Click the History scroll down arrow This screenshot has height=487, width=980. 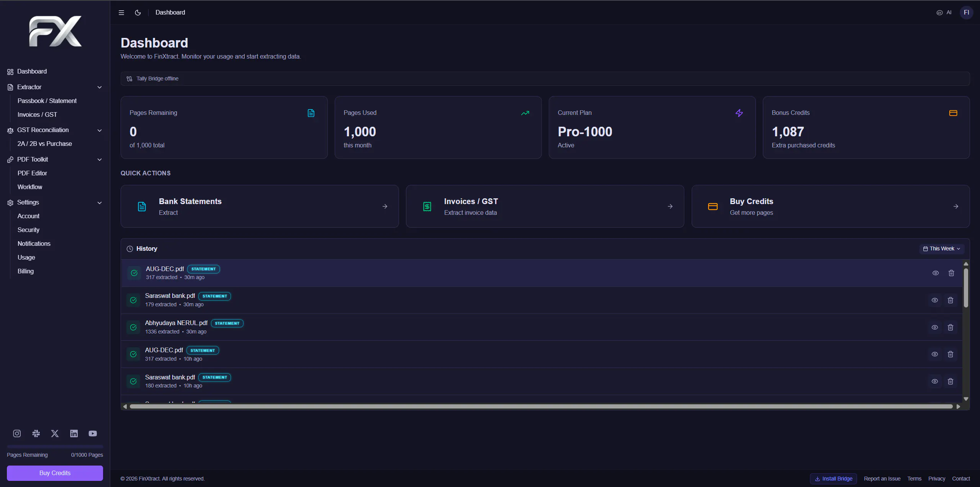click(966, 399)
